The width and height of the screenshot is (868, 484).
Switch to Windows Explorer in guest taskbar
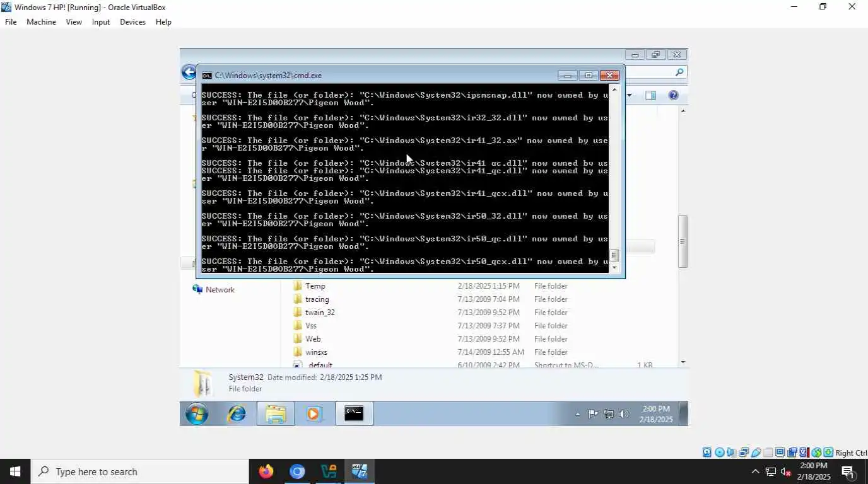click(x=276, y=414)
